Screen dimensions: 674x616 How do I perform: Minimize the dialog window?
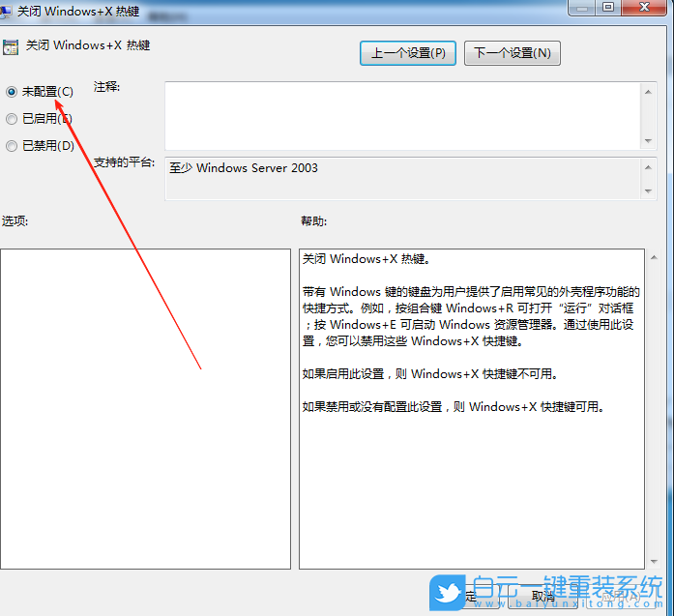click(582, 8)
